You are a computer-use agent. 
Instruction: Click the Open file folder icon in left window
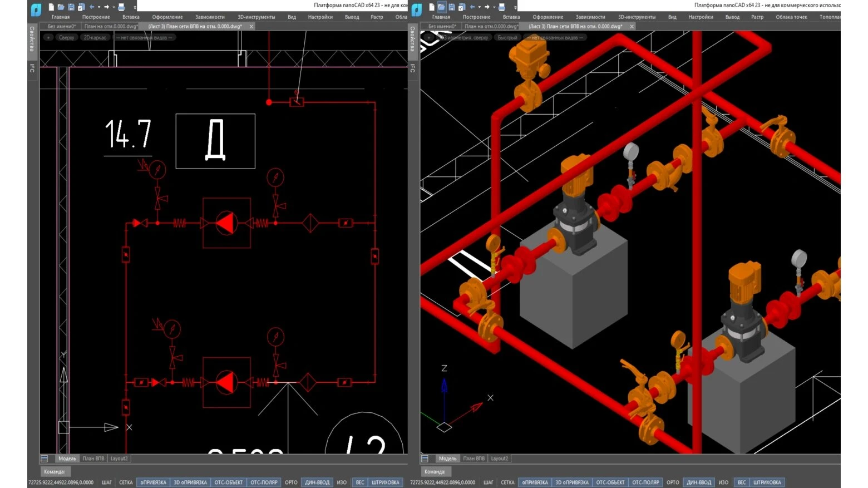(x=61, y=7)
